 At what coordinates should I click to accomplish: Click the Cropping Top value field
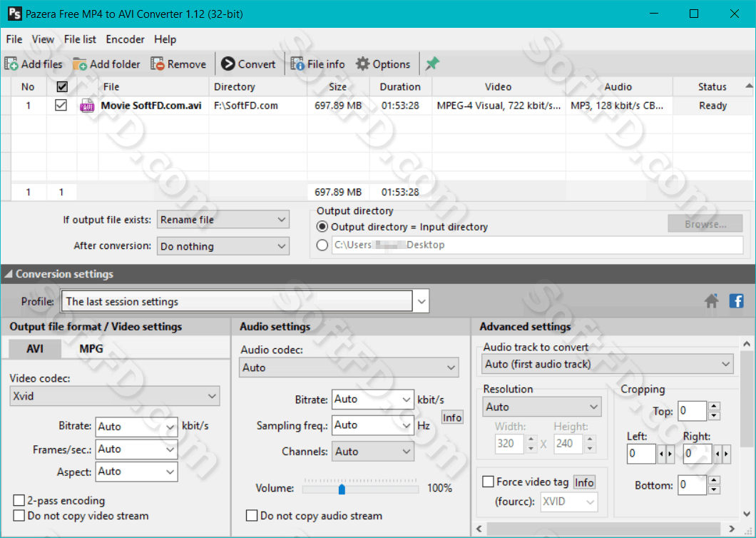(693, 411)
